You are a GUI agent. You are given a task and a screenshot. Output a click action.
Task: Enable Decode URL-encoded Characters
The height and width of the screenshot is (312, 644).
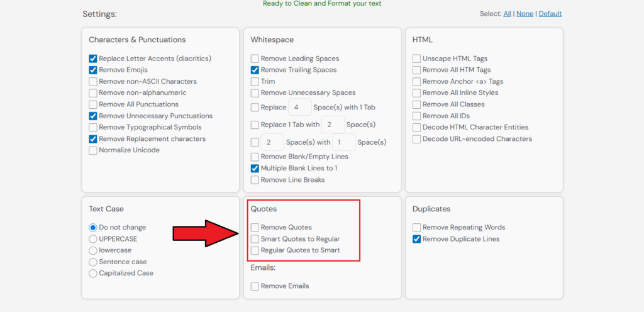[416, 139]
